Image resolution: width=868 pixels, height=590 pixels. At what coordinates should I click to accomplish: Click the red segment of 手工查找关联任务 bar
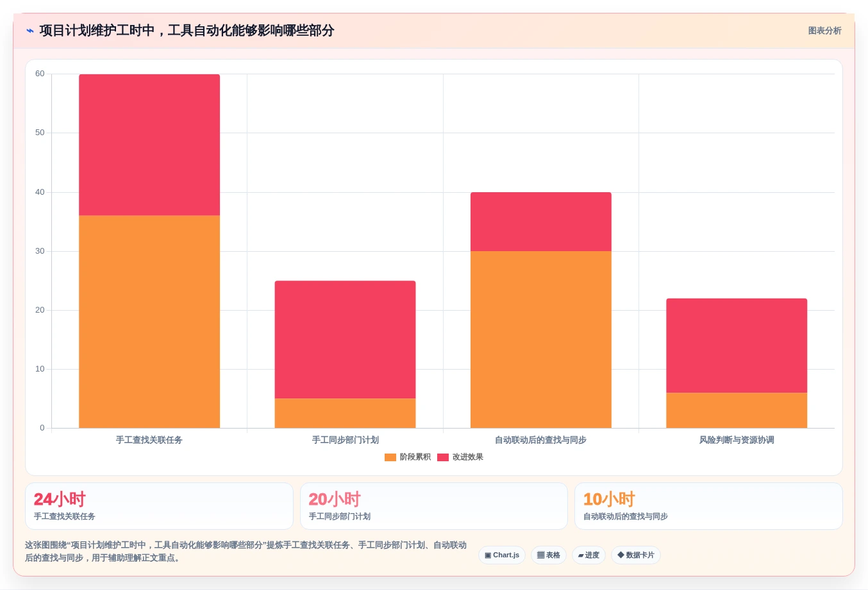point(149,145)
